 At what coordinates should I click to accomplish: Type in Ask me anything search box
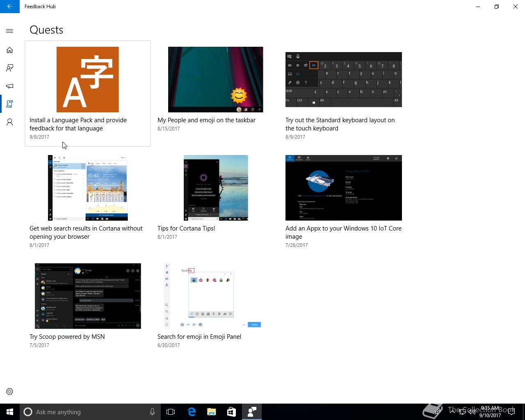point(90,412)
